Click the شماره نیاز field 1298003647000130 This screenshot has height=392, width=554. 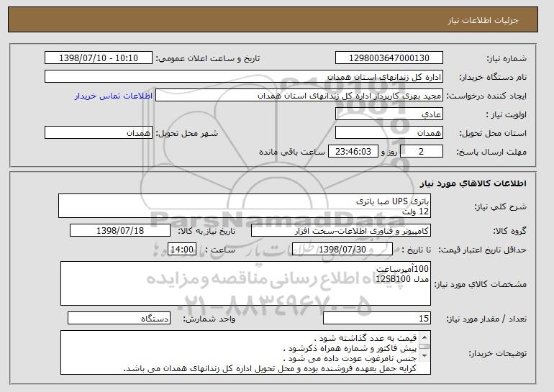click(x=389, y=58)
